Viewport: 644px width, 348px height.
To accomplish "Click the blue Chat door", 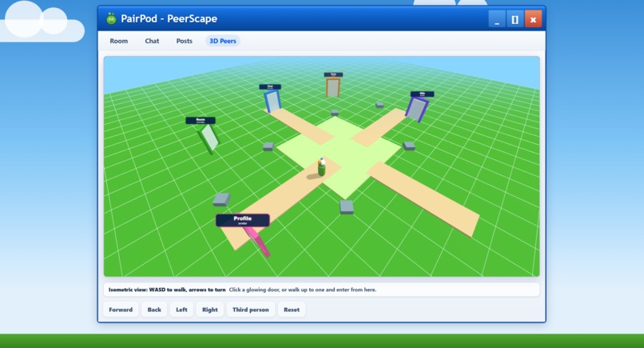I will tap(272, 101).
